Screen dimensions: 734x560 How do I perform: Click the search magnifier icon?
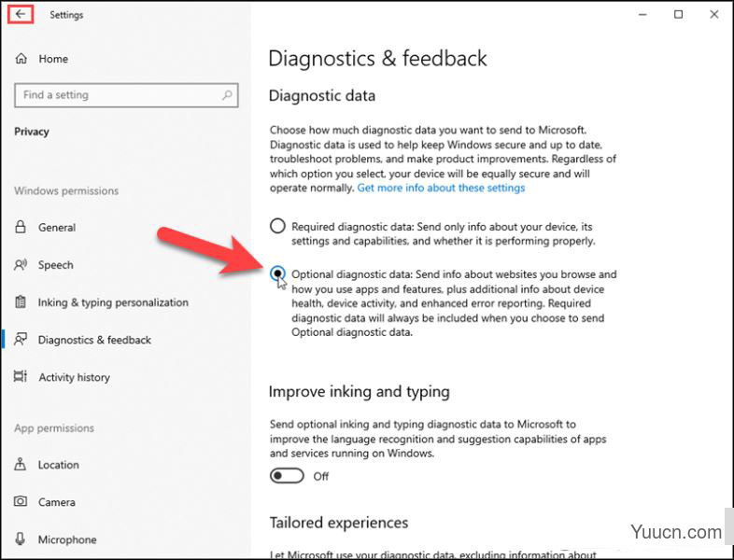(227, 95)
